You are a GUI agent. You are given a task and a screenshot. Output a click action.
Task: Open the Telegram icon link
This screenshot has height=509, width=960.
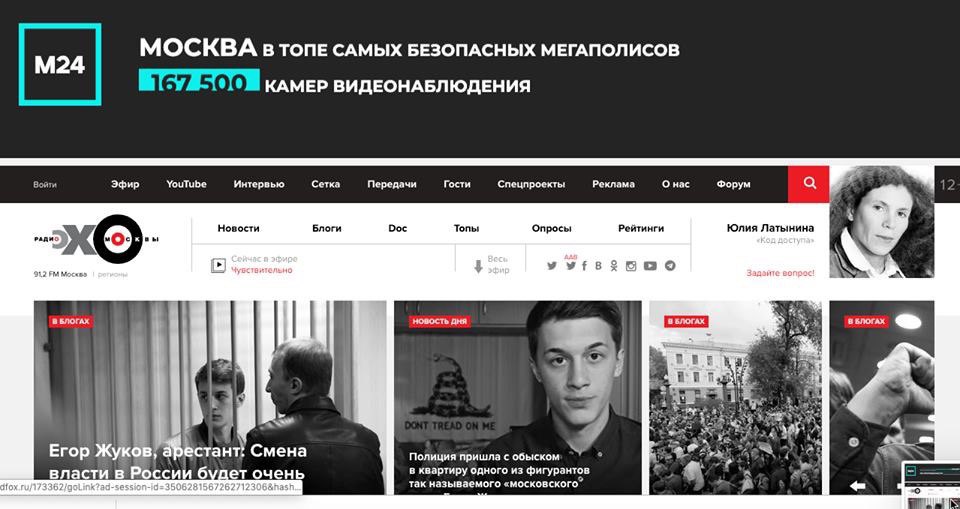click(670, 266)
